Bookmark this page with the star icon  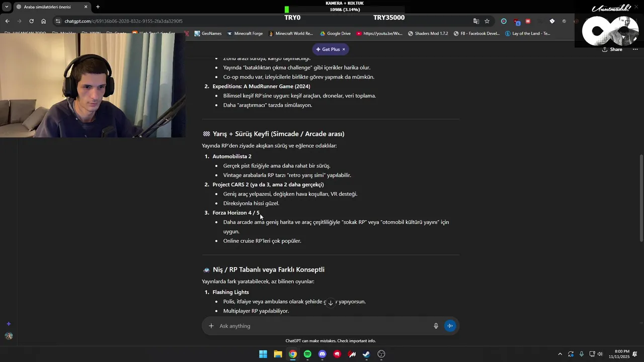coord(487,21)
